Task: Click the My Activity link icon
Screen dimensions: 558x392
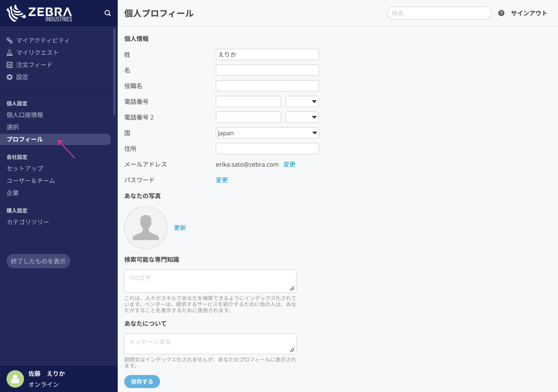Action: click(x=10, y=41)
